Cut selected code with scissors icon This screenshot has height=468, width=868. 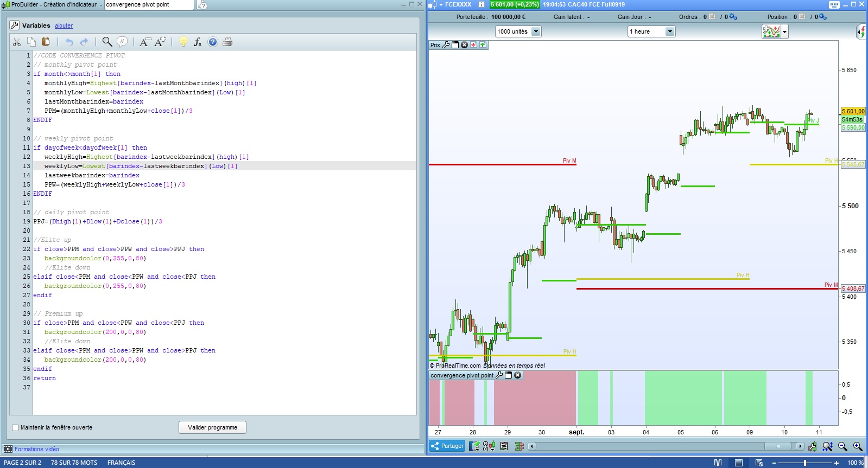(x=17, y=42)
